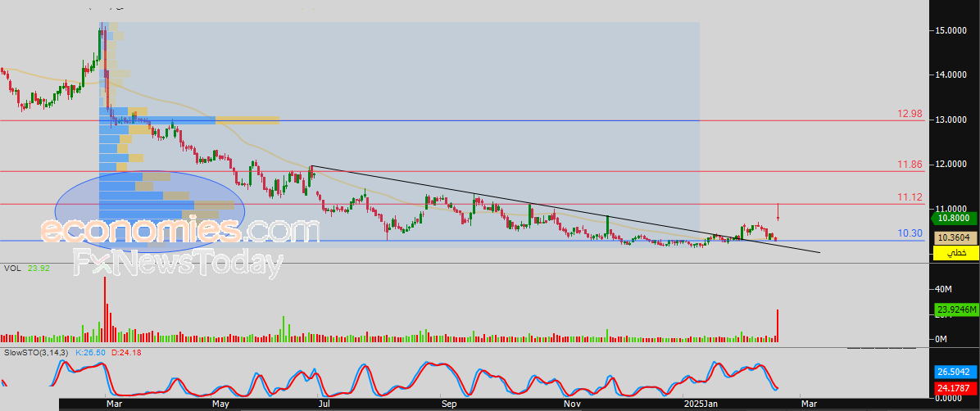Select the Sep label on time axis
This screenshot has width=980, height=411.
click(x=449, y=404)
